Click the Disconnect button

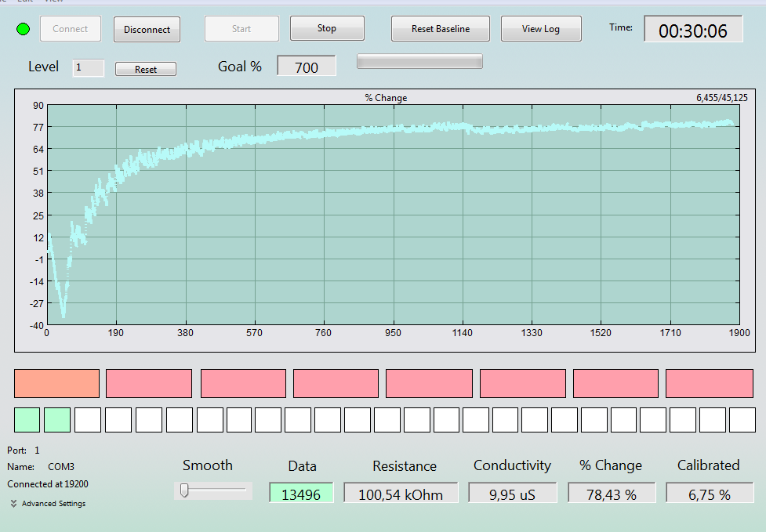pyautogui.click(x=147, y=29)
